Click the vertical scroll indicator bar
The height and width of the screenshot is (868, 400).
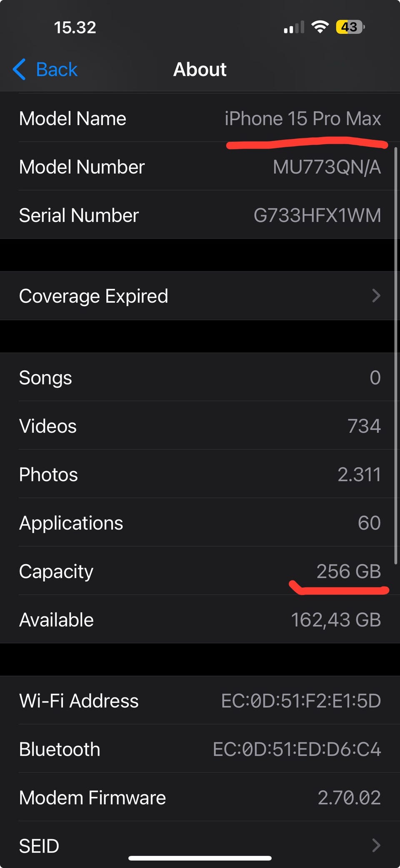point(396,355)
